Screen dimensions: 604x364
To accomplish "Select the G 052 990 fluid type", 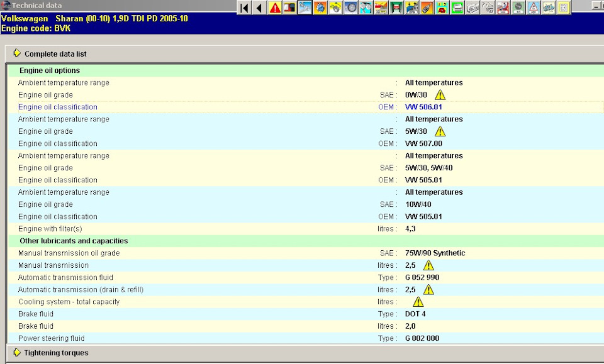I will [x=422, y=277].
